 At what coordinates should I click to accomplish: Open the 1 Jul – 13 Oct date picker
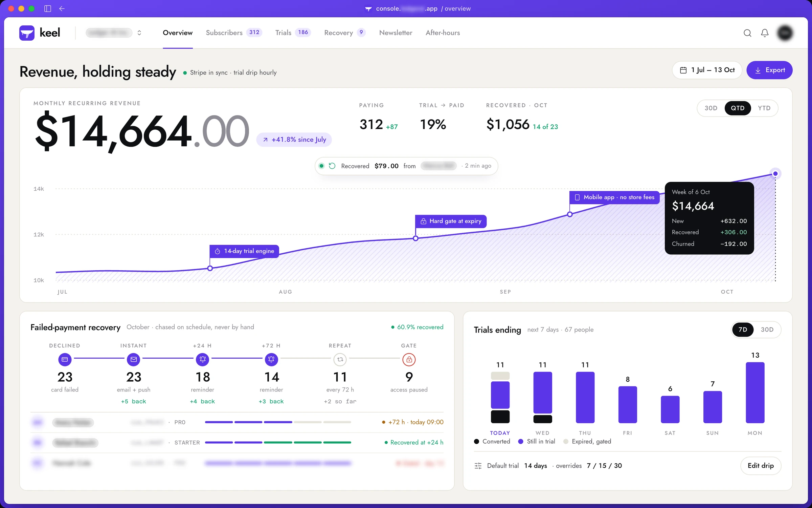707,70
